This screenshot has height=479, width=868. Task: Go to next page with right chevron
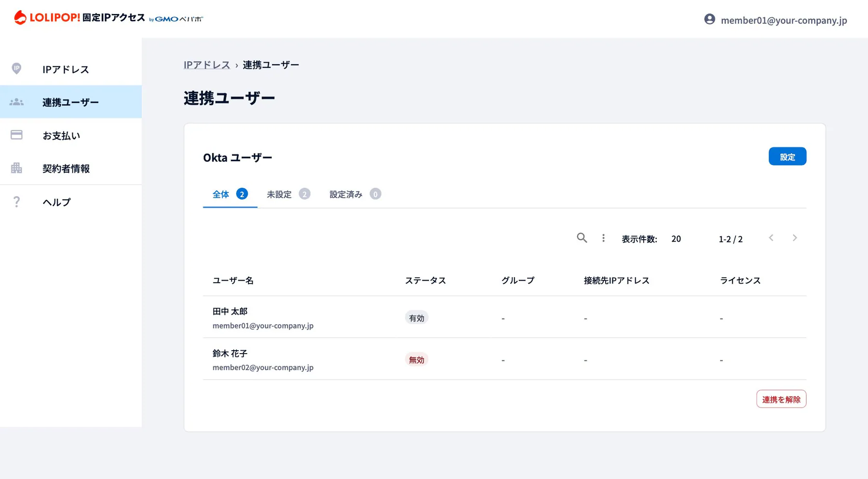(795, 238)
